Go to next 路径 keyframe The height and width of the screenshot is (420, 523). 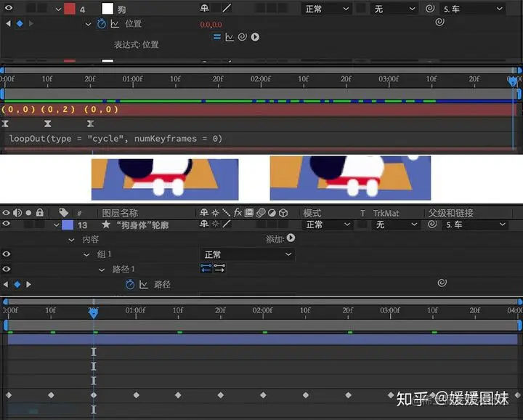pyautogui.click(x=28, y=284)
